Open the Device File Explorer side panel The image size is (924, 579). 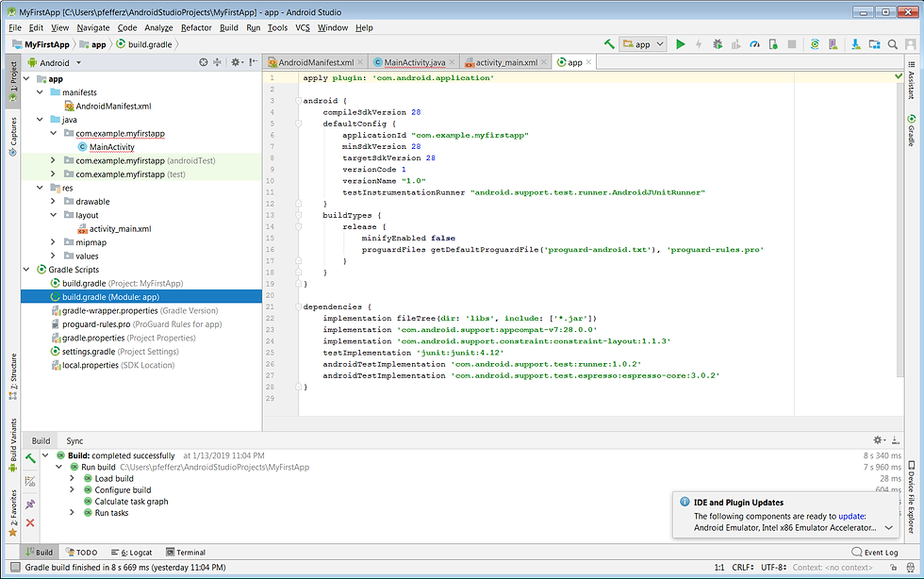[x=911, y=496]
